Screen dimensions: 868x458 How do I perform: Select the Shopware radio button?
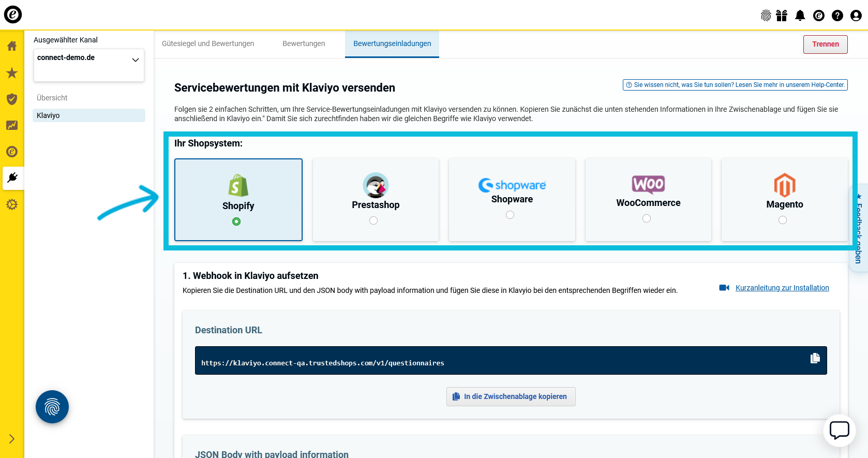510,215
